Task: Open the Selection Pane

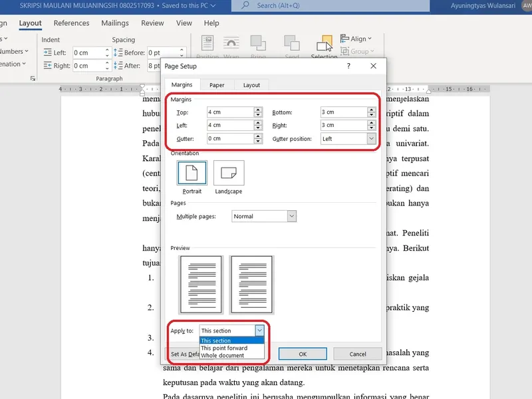Action: [324, 45]
